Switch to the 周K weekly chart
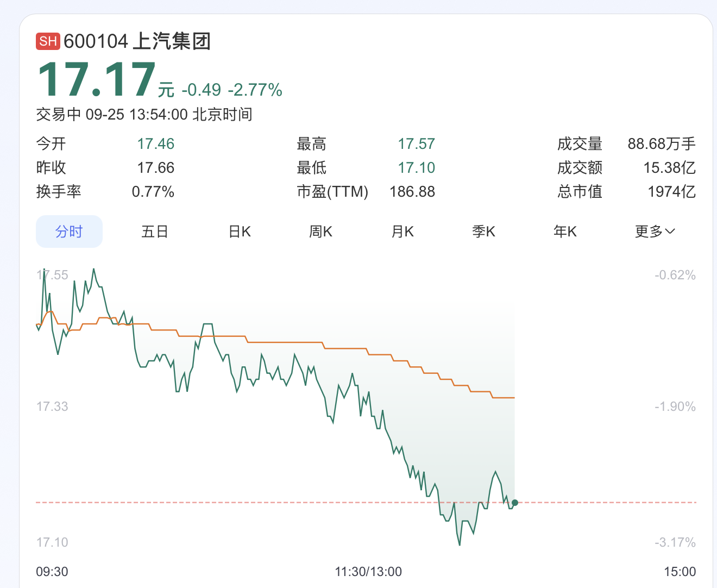The width and height of the screenshot is (717, 588). 320,232
